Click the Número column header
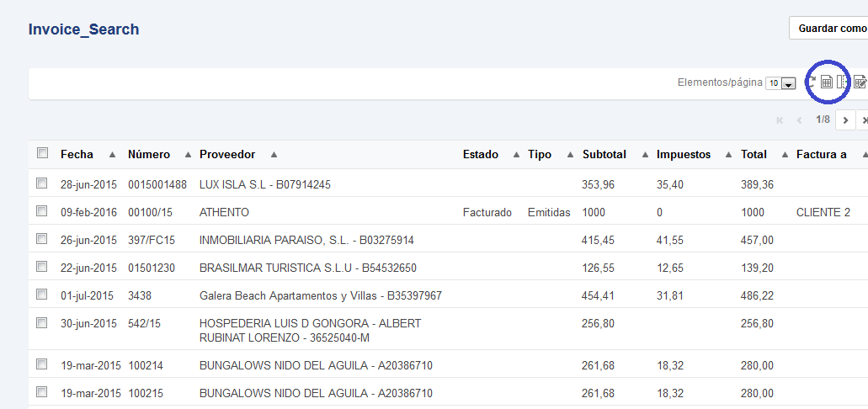Viewport: 868px width, 409px height. pyautogui.click(x=149, y=154)
